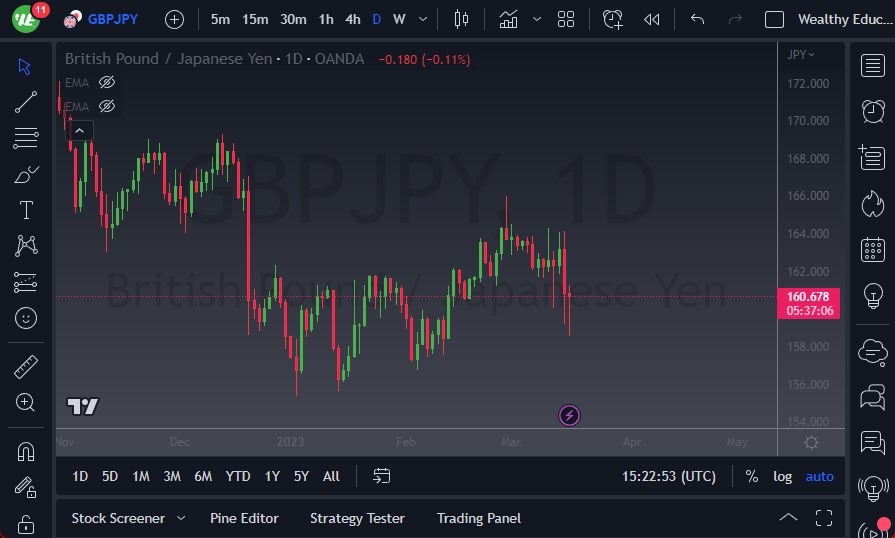Switch to the Pine Editor tab
895x538 pixels.
click(x=244, y=518)
